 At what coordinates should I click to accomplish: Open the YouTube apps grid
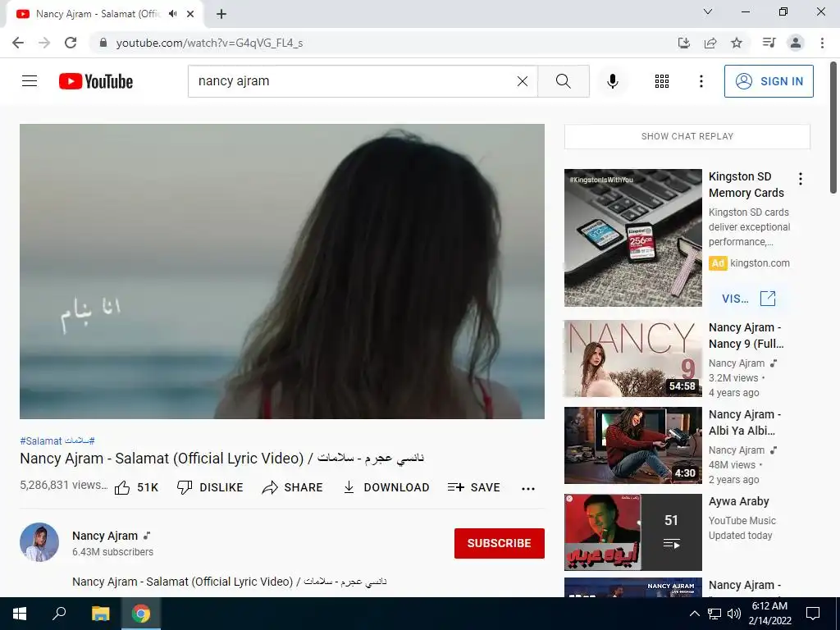(662, 81)
